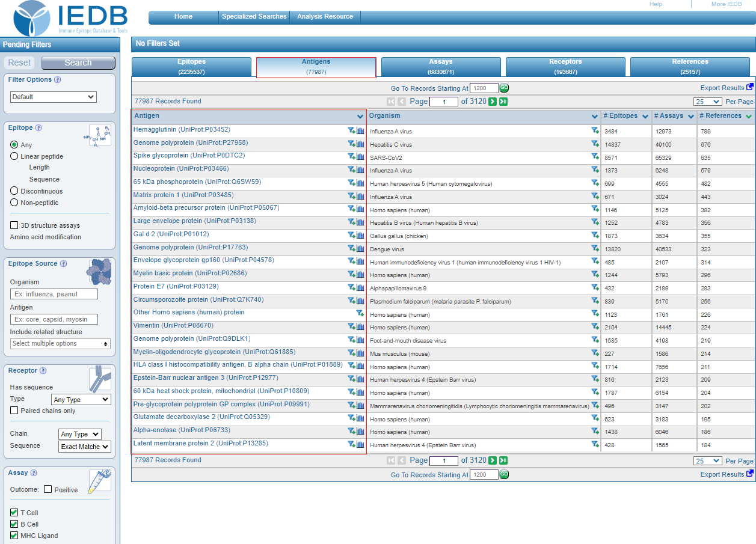Open the top Per Page dropdown
The image size is (756, 544).
click(707, 102)
